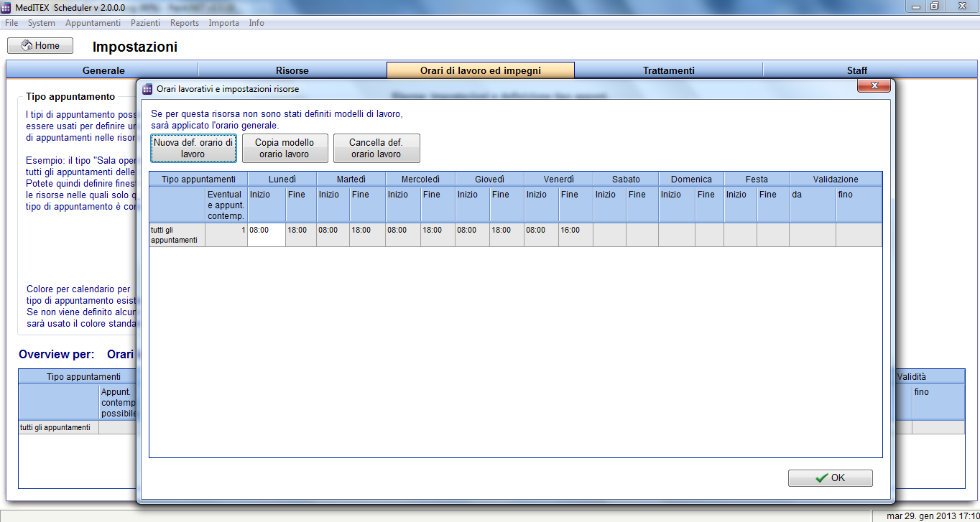Click Copia modello orario lavoro button
This screenshot has width=980, height=522.
pyautogui.click(x=285, y=149)
